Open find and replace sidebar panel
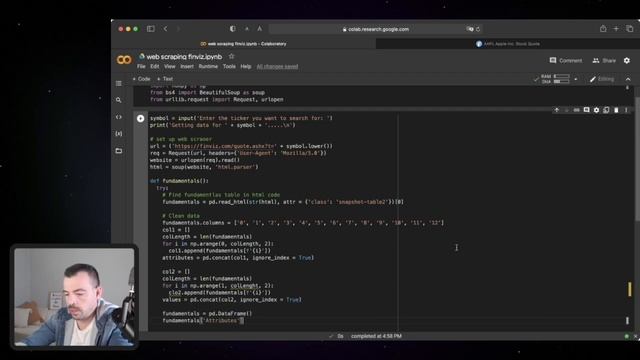Image resolution: width=640 pixels, height=360 pixels. [119, 100]
